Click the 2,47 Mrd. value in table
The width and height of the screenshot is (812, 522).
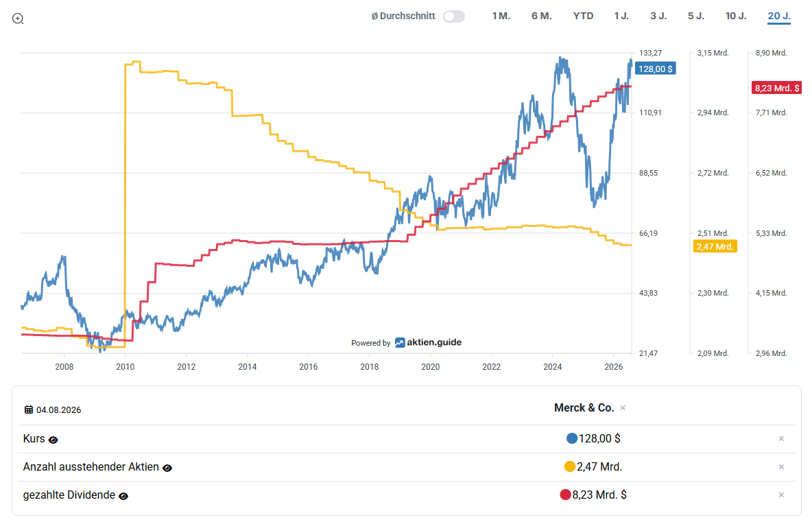click(599, 466)
